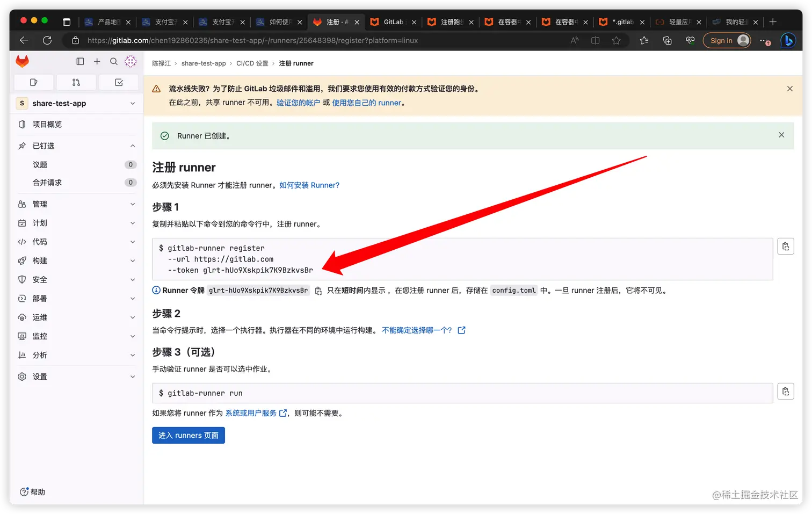812x514 pixels.
Task: Click the Sign in button in the browser
Action: 727,40
